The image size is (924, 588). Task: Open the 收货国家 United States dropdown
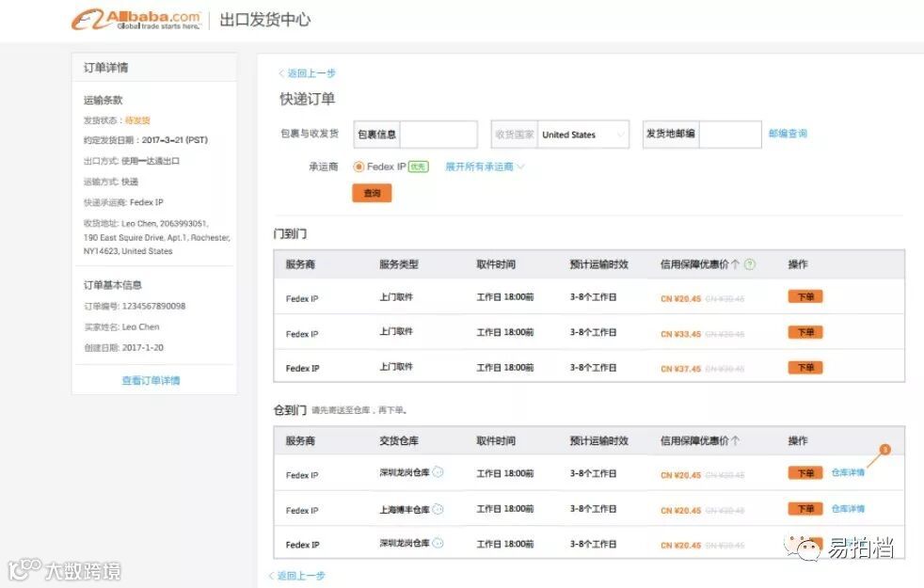(x=582, y=135)
